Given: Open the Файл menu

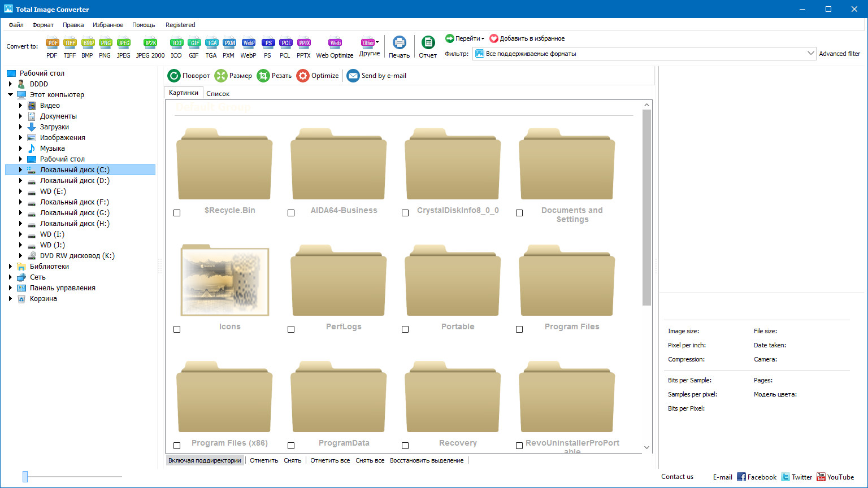Looking at the screenshot, I should [x=16, y=25].
